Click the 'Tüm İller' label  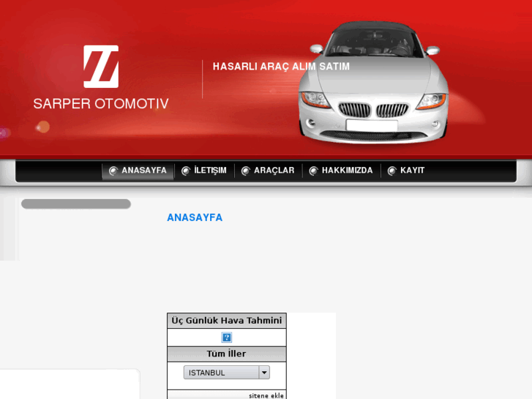(x=227, y=354)
